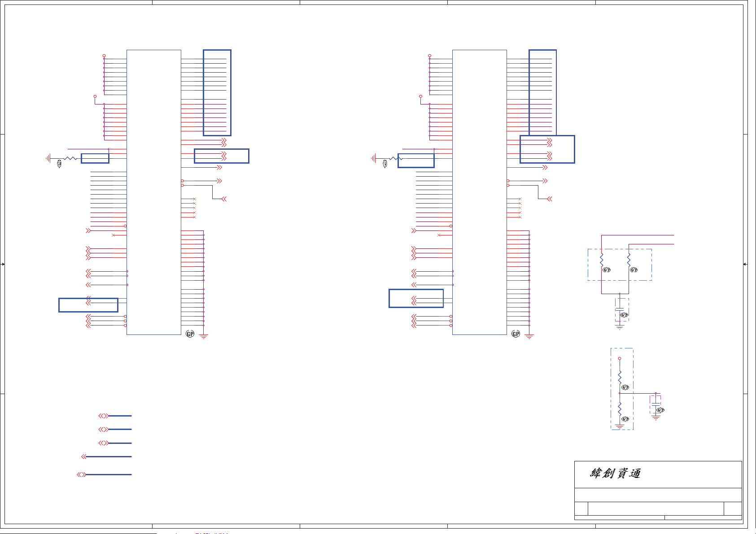Select capacitor below the dashed resistor pair

(x=620, y=310)
